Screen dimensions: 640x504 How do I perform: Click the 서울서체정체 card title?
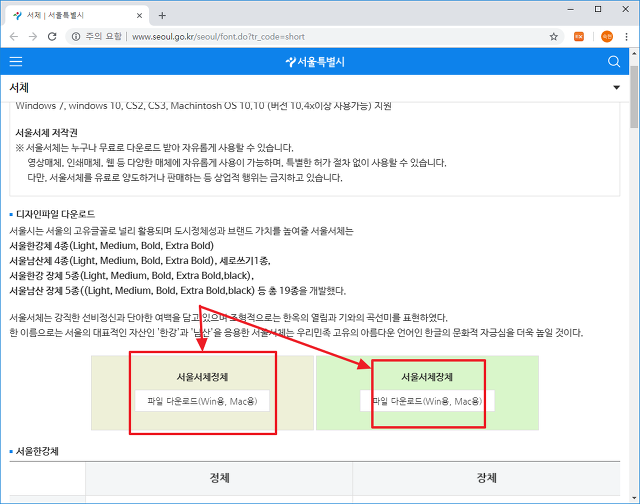pyautogui.click(x=202, y=377)
